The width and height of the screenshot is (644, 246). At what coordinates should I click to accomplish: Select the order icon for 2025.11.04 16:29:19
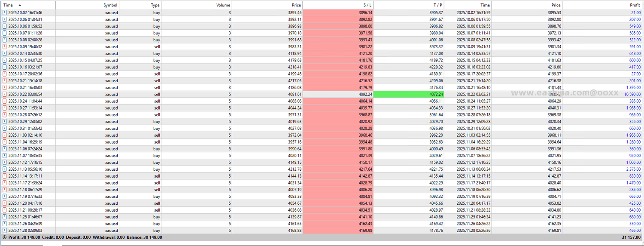coord(5,142)
